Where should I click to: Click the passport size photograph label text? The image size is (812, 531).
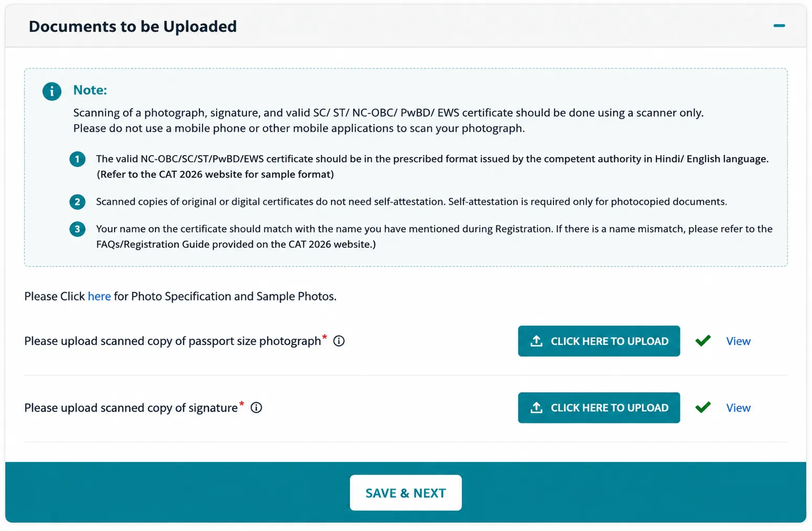click(172, 341)
